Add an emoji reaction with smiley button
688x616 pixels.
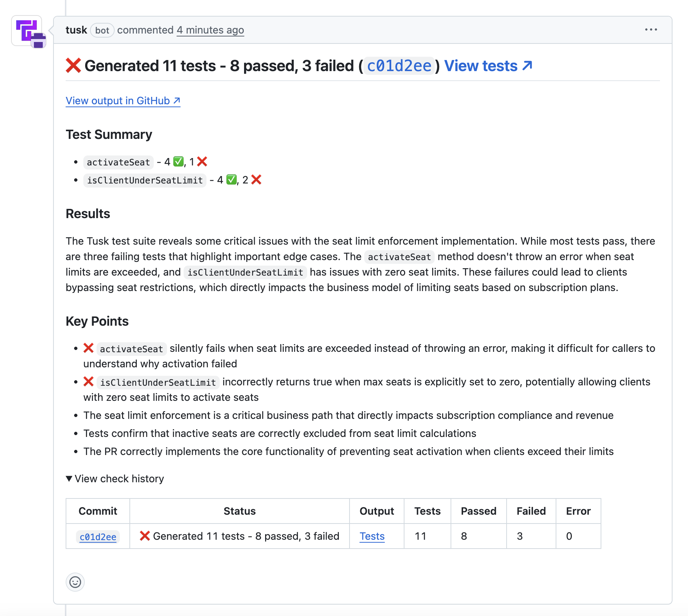(x=75, y=582)
